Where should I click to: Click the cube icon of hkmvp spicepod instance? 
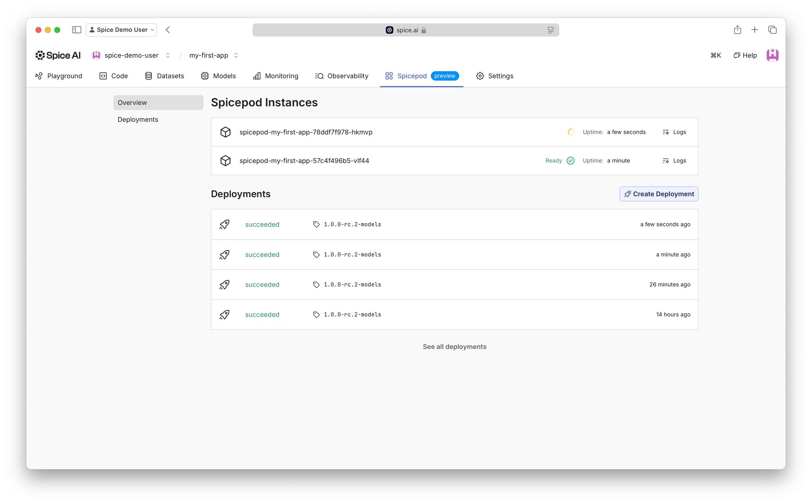pos(226,132)
